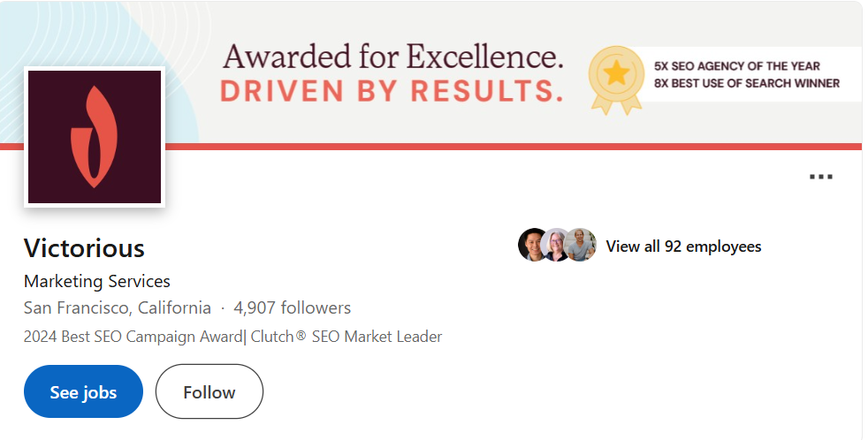868x440 pixels.
Task: Click the 4,907 followers count
Action: pos(292,308)
